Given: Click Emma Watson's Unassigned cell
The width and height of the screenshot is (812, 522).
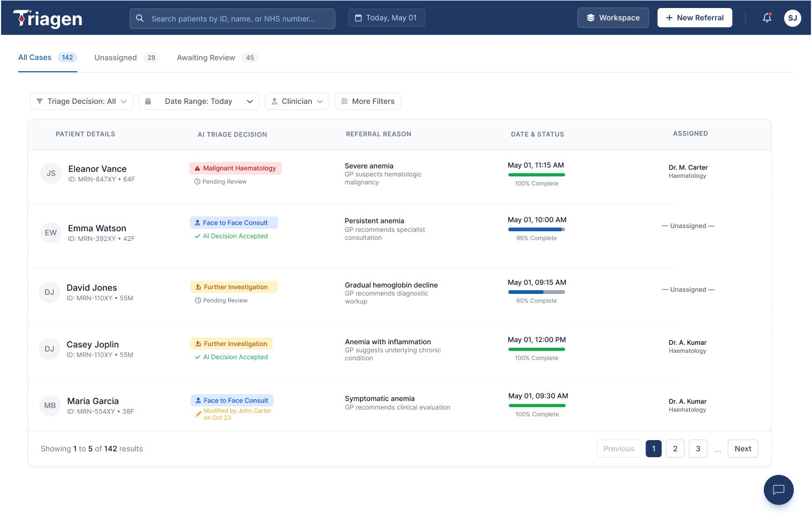Looking at the screenshot, I should pos(688,226).
